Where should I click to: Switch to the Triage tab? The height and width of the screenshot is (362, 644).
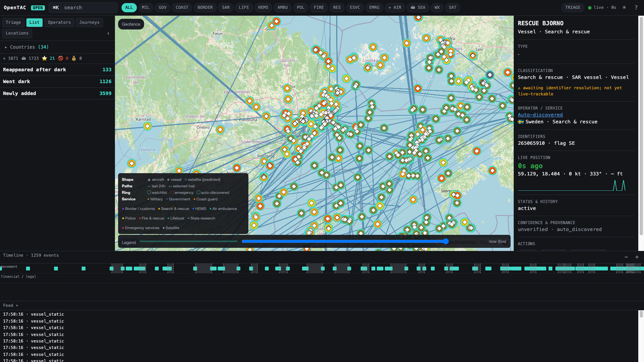pos(13,23)
